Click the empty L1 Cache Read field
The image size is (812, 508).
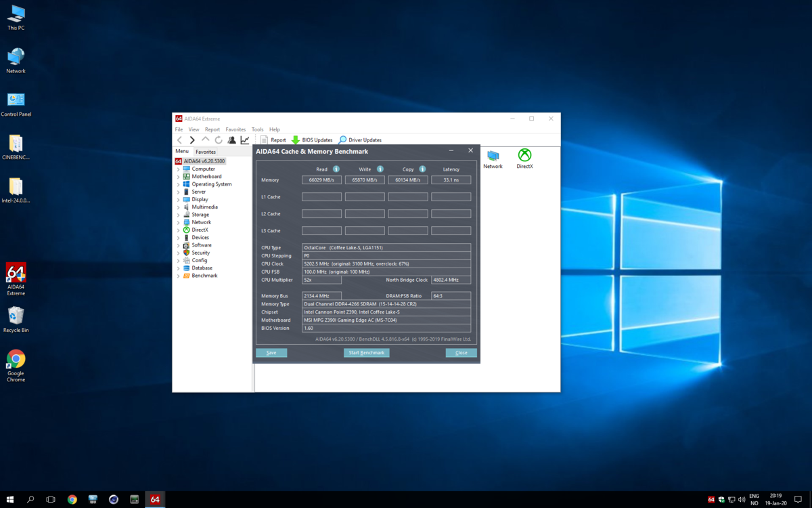coord(321,197)
